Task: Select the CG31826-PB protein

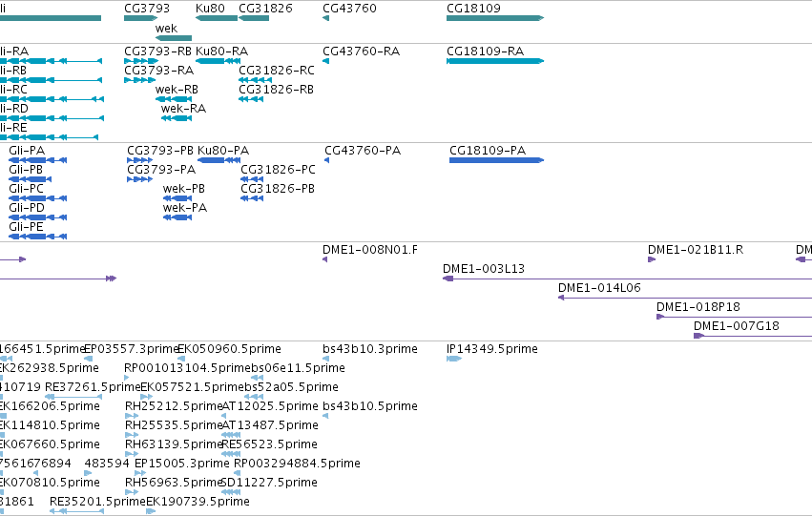Action: tap(252, 198)
